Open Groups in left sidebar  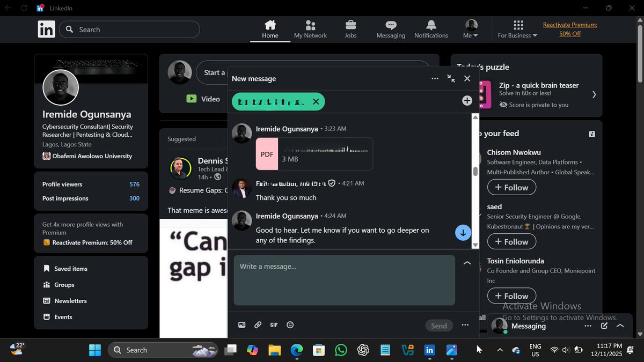58,285
